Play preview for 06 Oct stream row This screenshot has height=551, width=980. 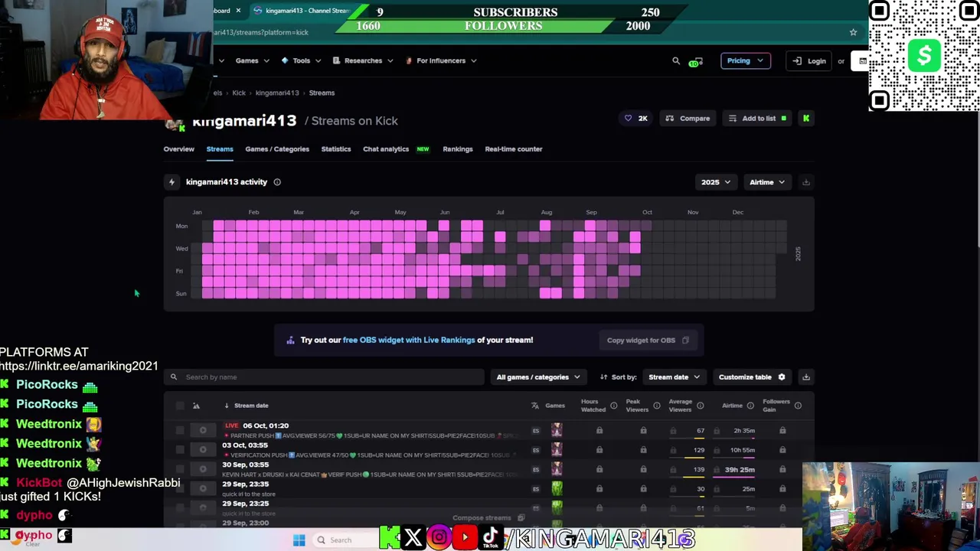[x=203, y=430]
